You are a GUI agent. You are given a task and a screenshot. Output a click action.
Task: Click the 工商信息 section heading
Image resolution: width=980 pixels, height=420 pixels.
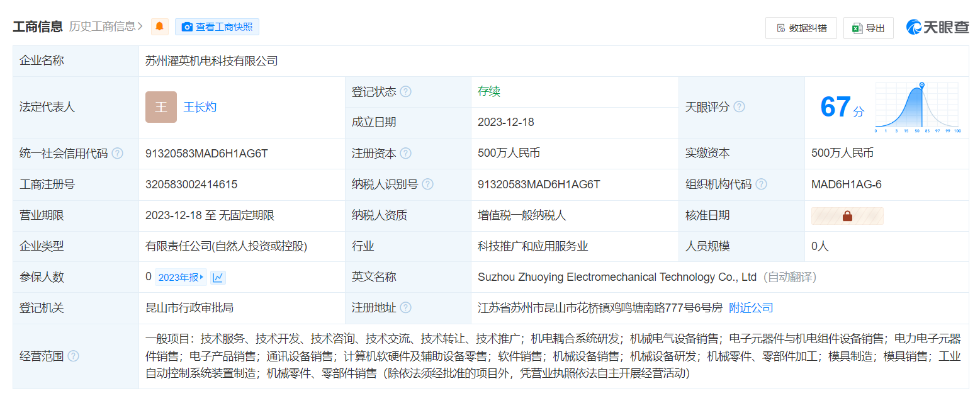tap(38, 26)
